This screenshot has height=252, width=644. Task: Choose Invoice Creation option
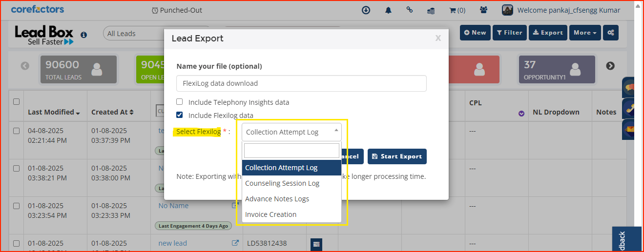click(291, 214)
